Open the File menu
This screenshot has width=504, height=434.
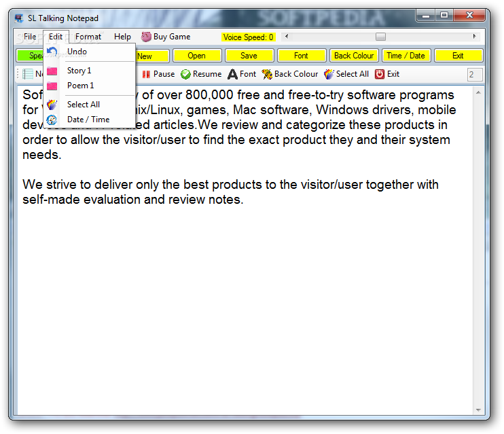tap(30, 37)
